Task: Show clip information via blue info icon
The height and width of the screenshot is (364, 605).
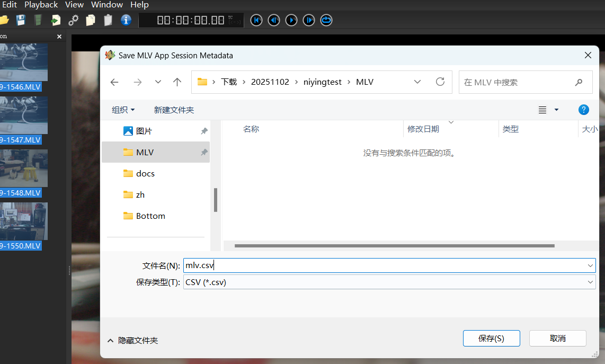Action: (126, 20)
